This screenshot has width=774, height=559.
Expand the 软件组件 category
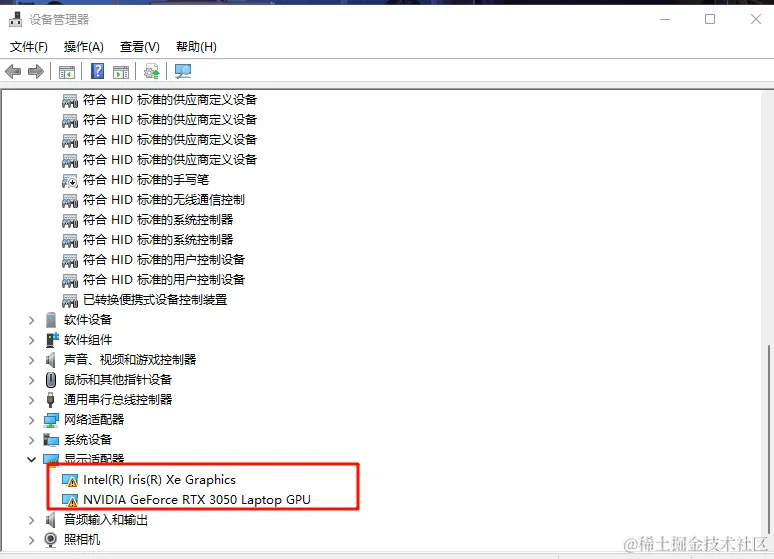tap(32, 340)
